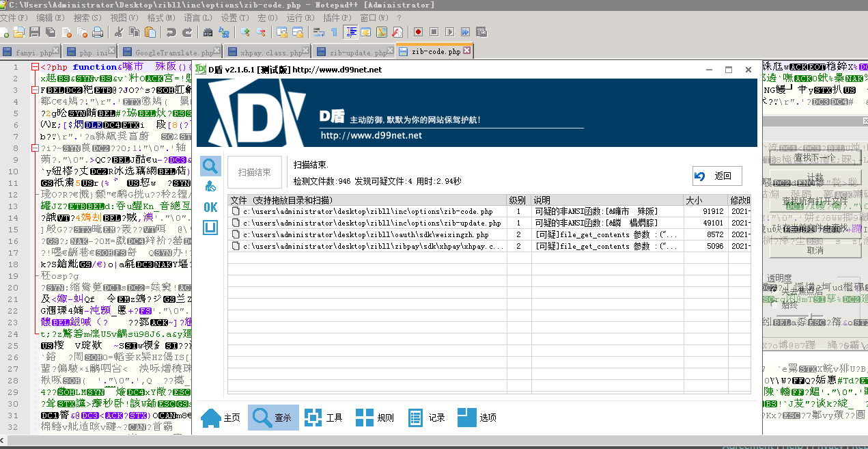Screen dimensions: 868x449
Task: Select zib-update.php scan result row
Action: coord(489,223)
